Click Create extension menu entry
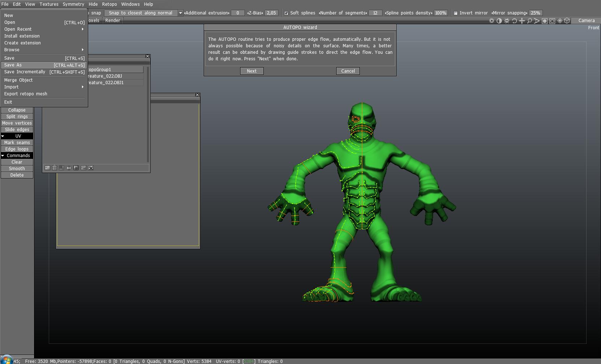Image resolution: width=601 pixels, height=364 pixels. pos(44,43)
